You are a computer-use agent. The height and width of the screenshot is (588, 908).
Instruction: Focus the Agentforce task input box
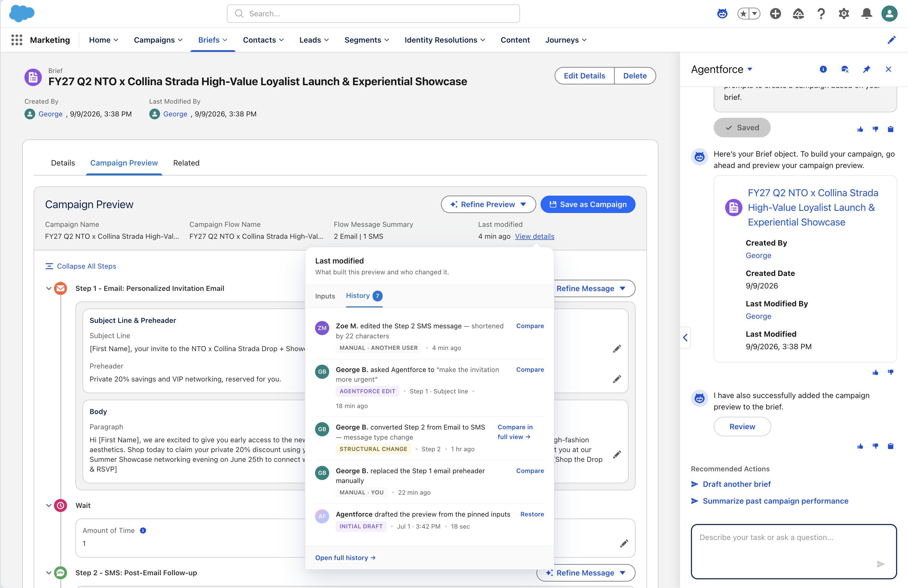pyautogui.click(x=793, y=551)
